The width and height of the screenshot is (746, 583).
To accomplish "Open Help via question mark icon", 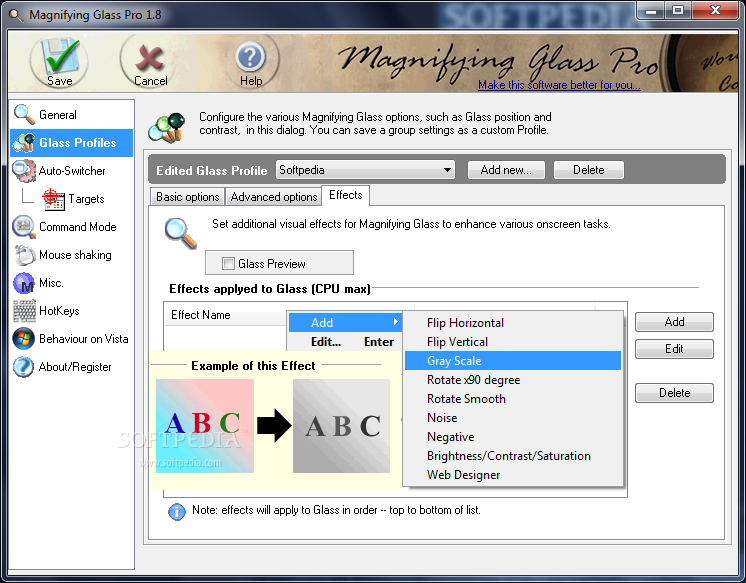I will tap(250, 58).
